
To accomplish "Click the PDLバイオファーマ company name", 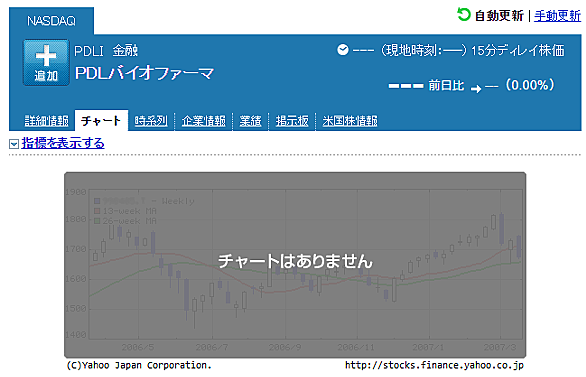I will click(144, 73).
